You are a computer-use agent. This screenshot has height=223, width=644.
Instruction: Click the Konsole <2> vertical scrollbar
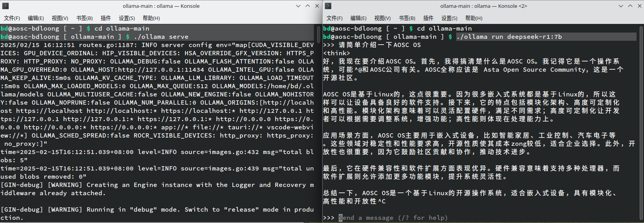[641, 123]
